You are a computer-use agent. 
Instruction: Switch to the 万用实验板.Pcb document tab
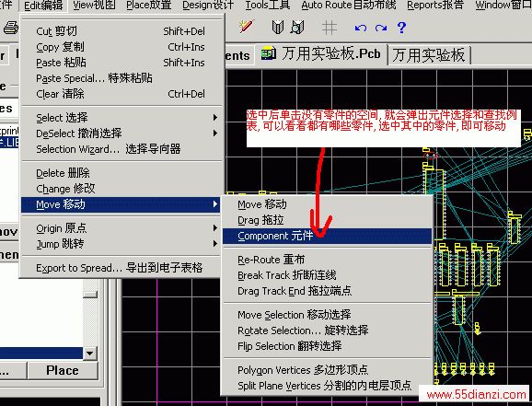321,54
